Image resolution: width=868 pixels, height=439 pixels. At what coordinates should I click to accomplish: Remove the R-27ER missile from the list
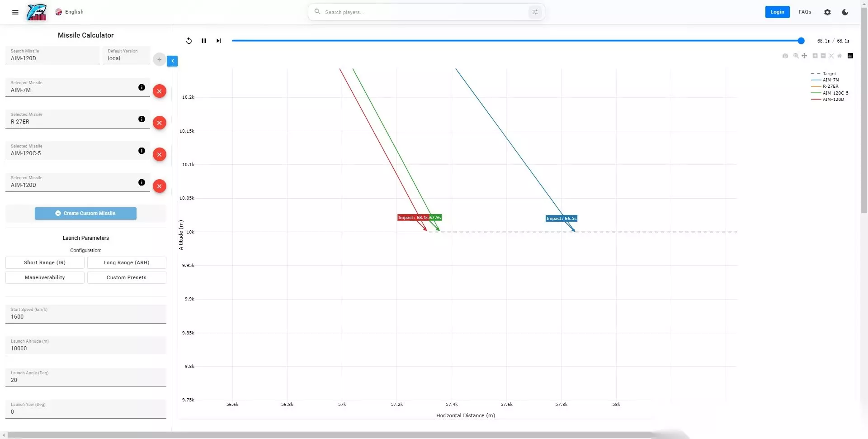[159, 123]
